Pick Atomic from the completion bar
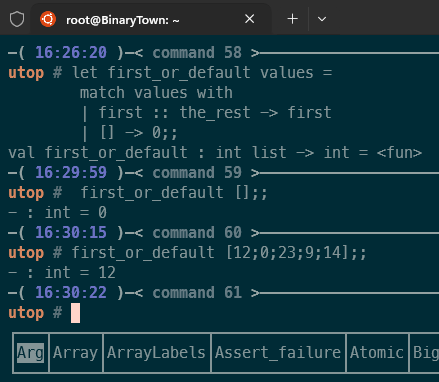The height and width of the screenshot is (382, 439). click(377, 353)
